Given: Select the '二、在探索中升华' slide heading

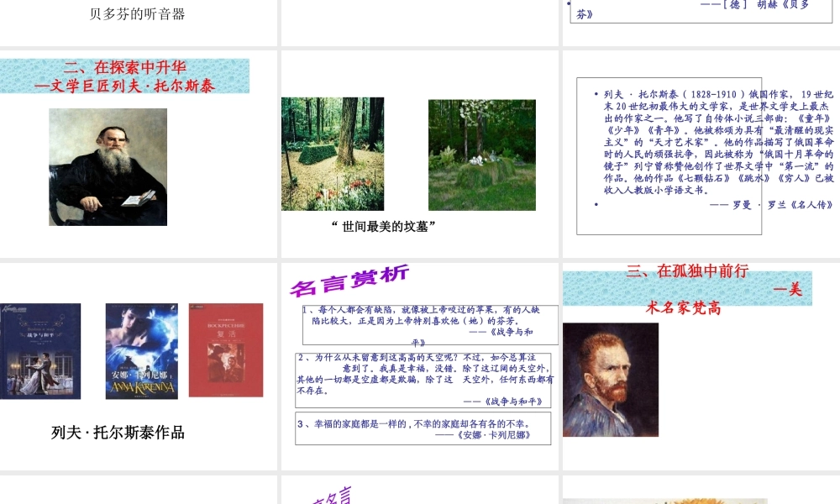Looking at the screenshot, I should pyautogui.click(x=124, y=67).
